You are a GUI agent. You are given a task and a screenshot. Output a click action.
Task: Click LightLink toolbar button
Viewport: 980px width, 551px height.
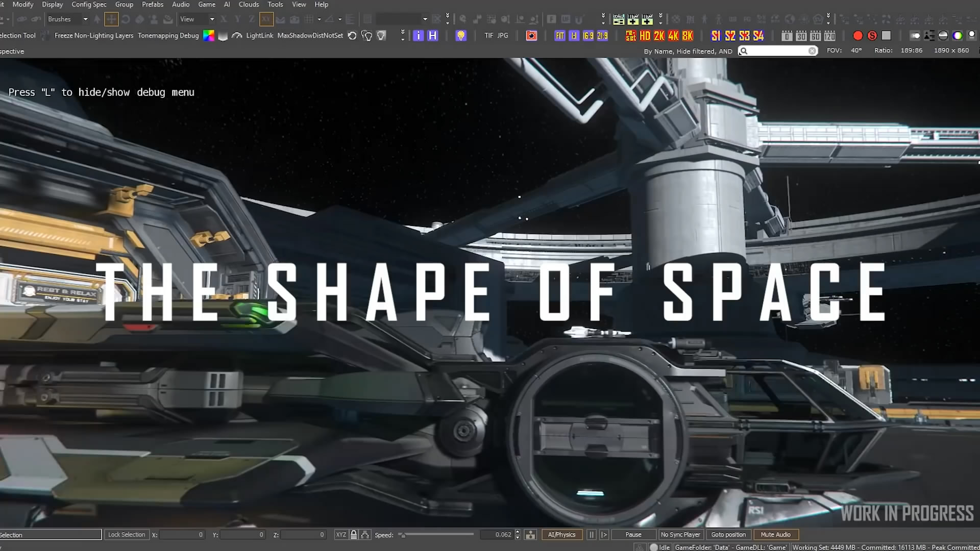pos(260,35)
